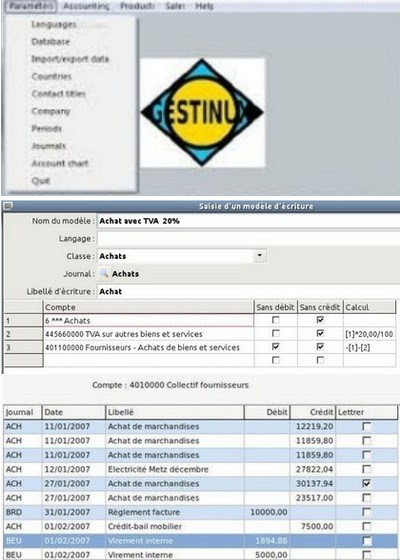
Task: Check Sans débit for 445660000 TVA row
Action: pos(276,334)
